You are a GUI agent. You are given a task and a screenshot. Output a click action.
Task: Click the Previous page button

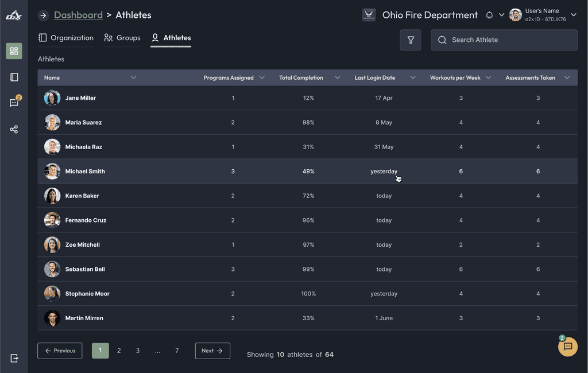[60, 351]
